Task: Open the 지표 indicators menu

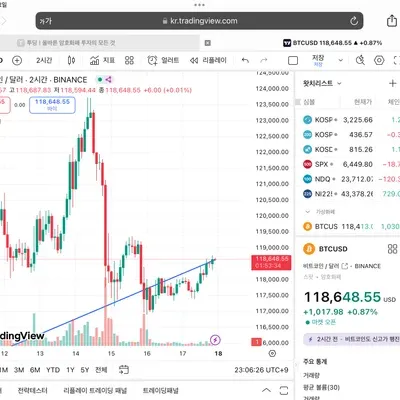Action: (102, 60)
